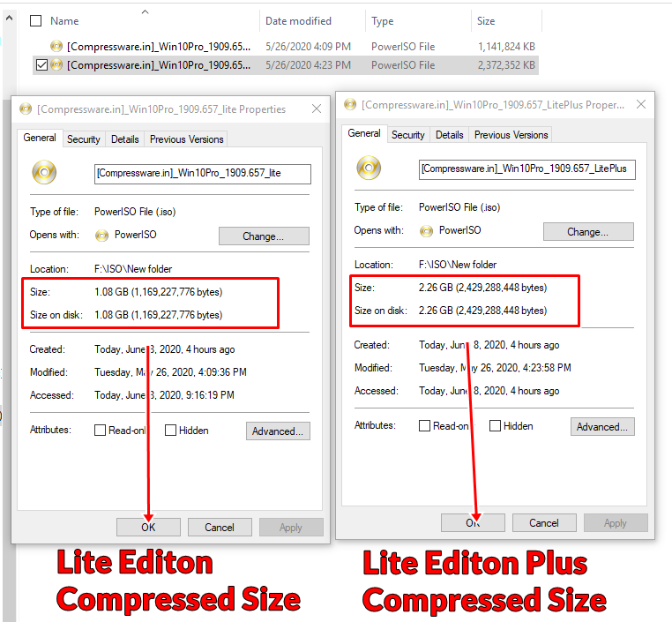Click the PowerISO icon beside Opens with in the LitePlus dialog

pyautogui.click(x=427, y=231)
